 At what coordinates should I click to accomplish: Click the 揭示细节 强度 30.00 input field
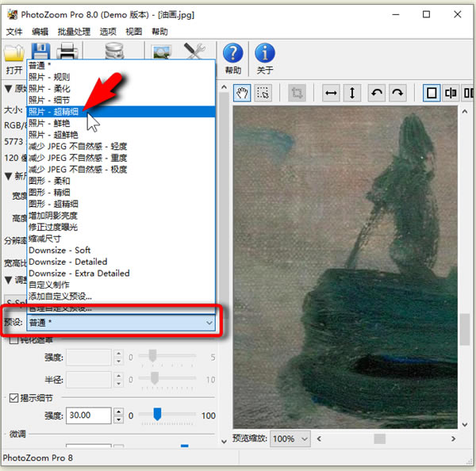click(x=89, y=415)
